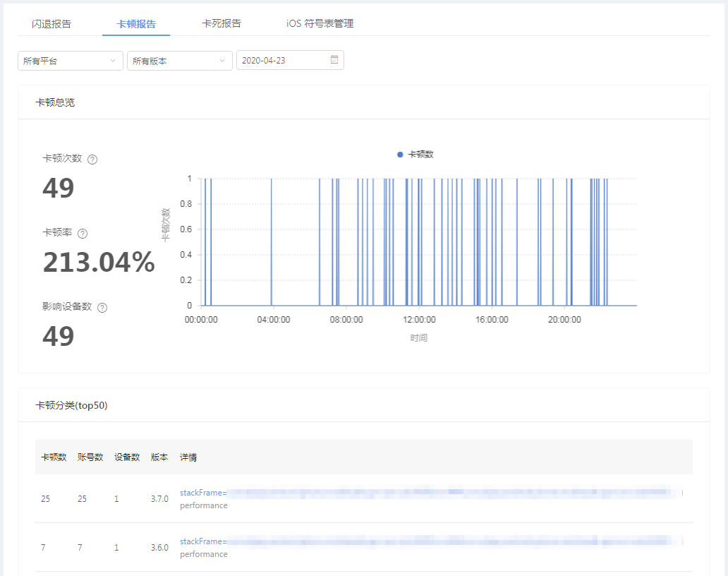
Task: Click the performance label in 3.6.0 row
Action: point(203,554)
